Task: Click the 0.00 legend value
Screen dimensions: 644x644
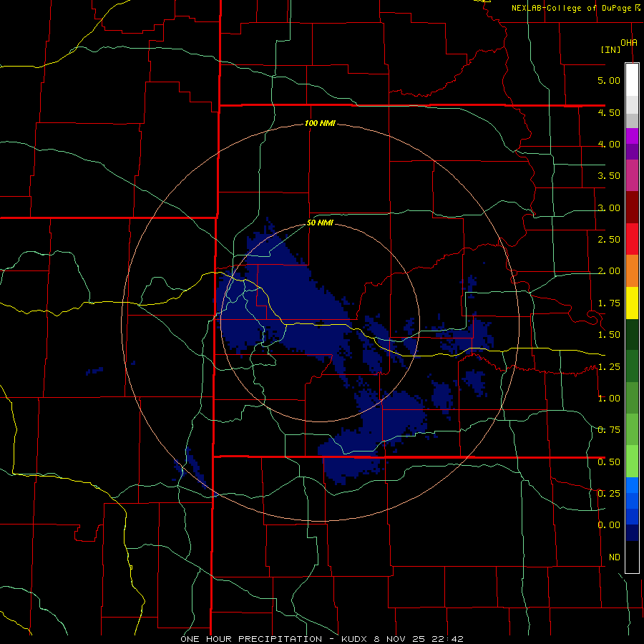Action: (609, 525)
